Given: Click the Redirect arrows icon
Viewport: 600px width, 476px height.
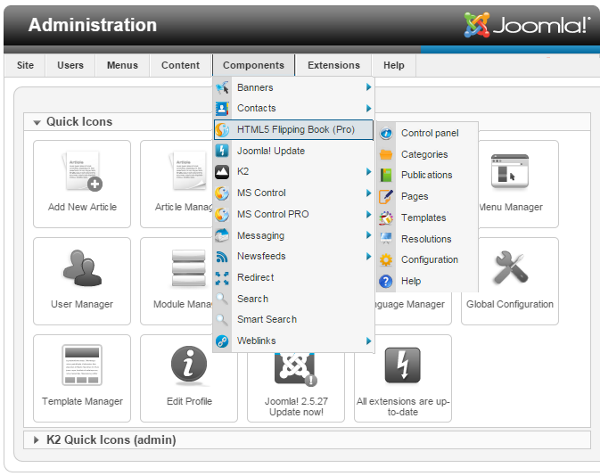Looking at the screenshot, I should [222, 278].
